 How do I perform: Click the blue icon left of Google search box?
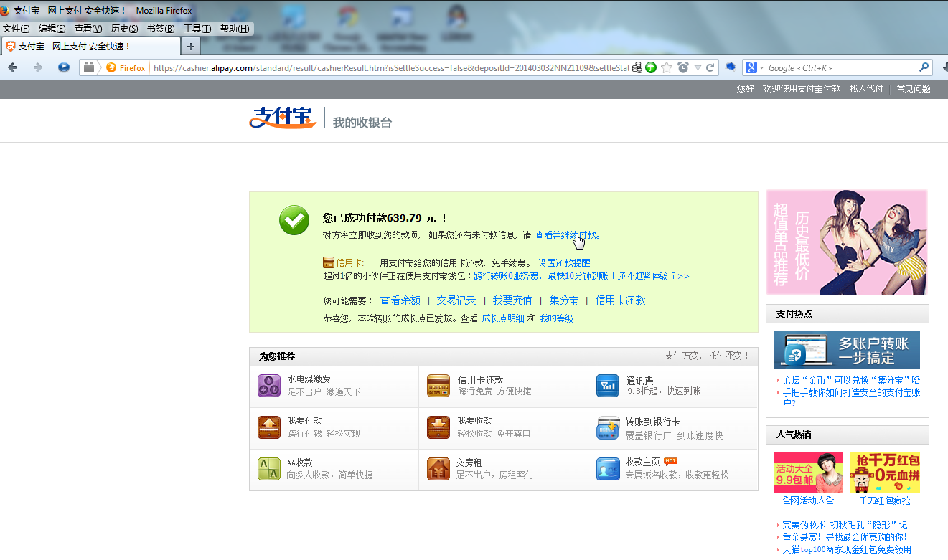pos(731,67)
